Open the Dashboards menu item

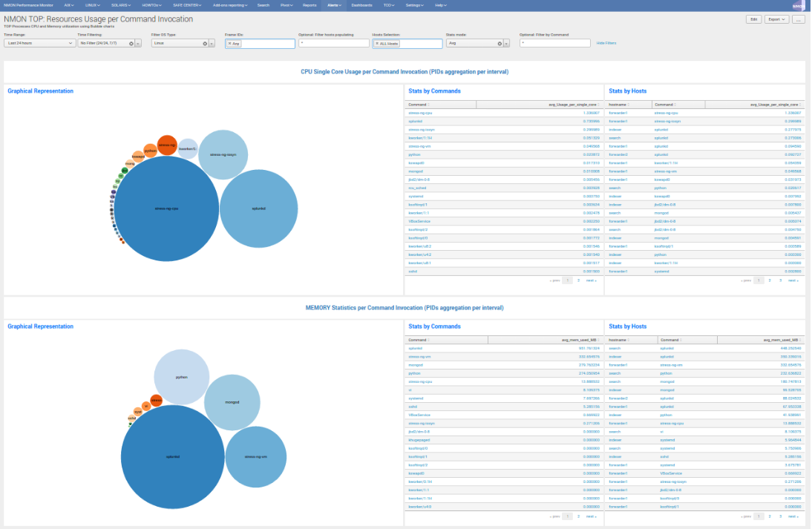coord(361,4)
